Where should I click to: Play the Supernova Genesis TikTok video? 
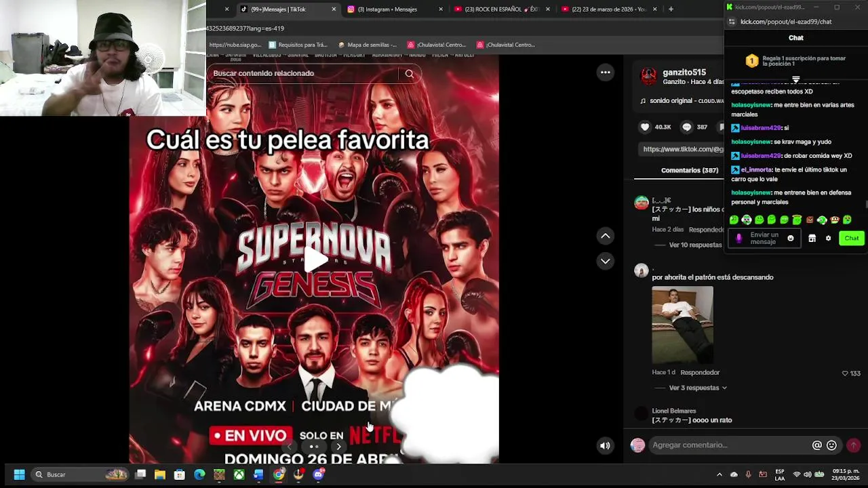coord(315,260)
